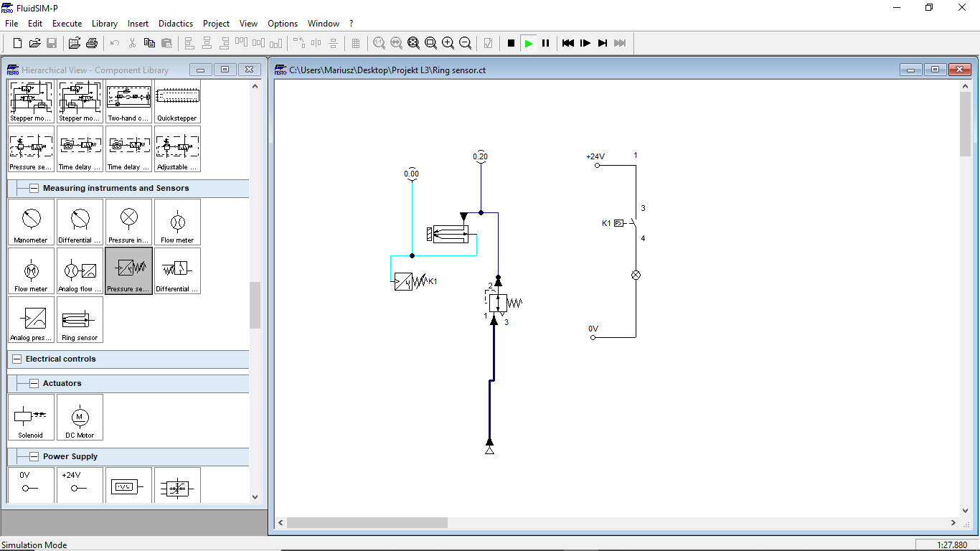This screenshot has height=551, width=980.
Task: Open the Didactics menu
Action: (176, 24)
